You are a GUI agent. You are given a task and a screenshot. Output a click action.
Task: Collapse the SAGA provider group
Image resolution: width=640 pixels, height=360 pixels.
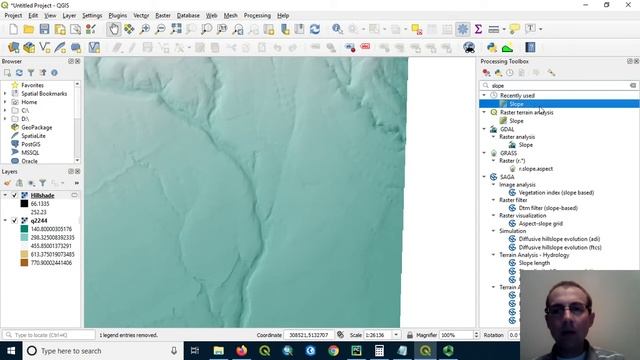(484, 177)
